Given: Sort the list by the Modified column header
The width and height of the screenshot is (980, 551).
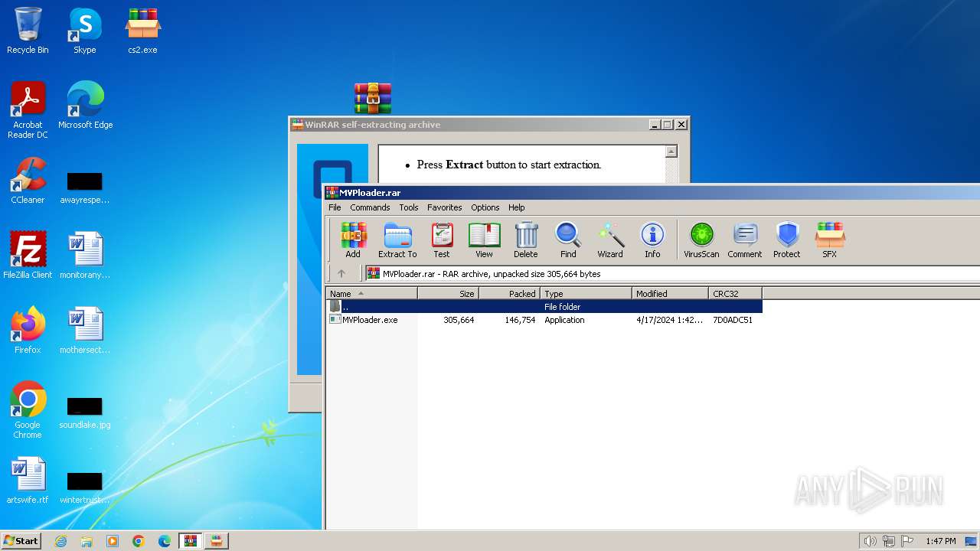Looking at the screenshot, I should click(671, 293).
